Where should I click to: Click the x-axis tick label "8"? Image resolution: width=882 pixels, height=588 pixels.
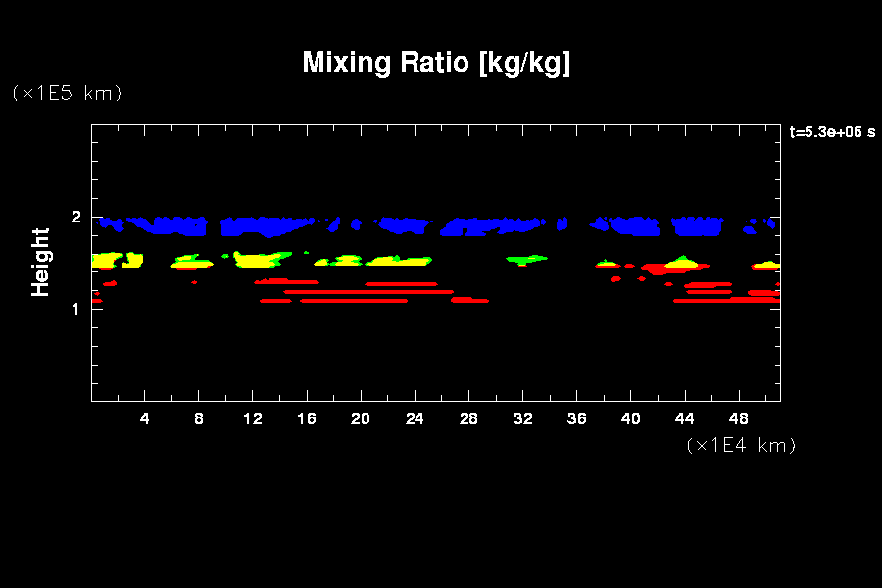[199, 419]
